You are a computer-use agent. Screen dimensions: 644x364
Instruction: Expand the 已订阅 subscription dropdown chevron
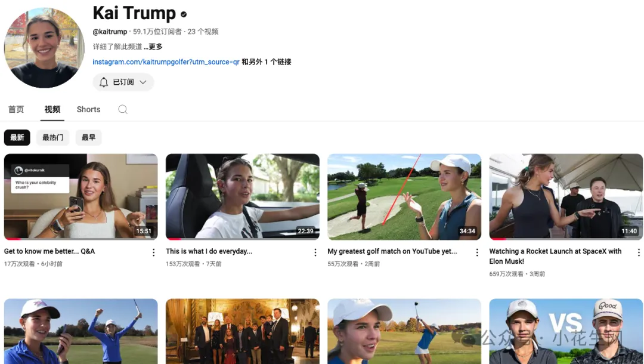[143, 82]
